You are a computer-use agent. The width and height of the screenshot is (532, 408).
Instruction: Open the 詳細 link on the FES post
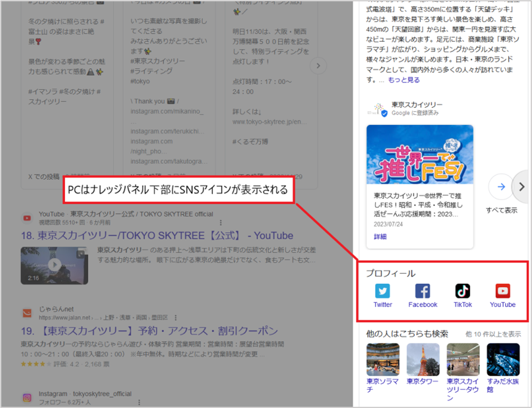[380, 237]
